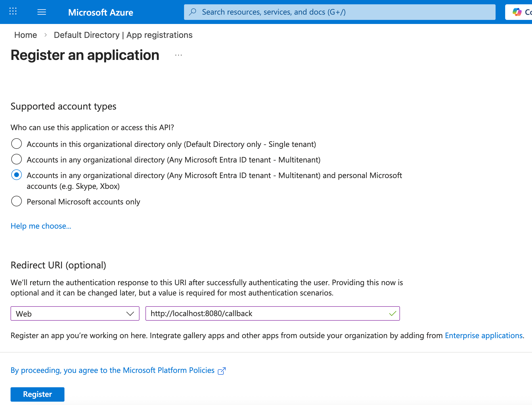Open Microsoft Platform Policies external link icon
The image size is (532, 405).
pos(222,370)
